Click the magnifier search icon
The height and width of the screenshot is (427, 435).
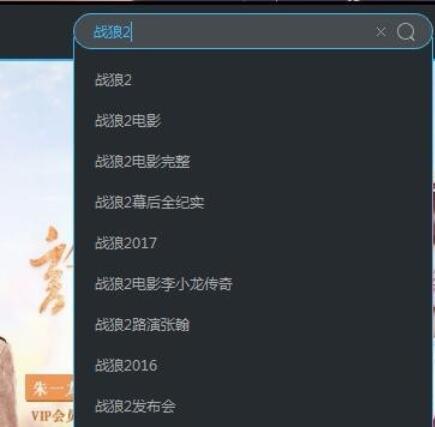(406, 32)
